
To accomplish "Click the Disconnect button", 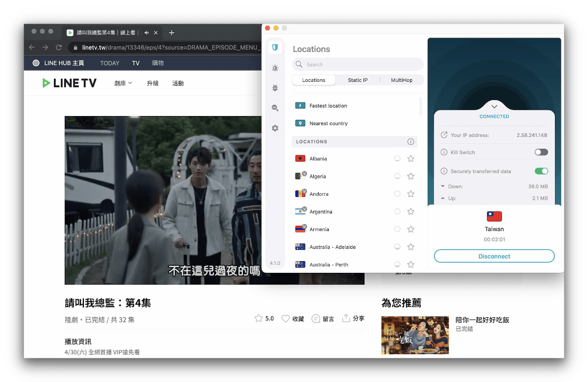I will (x=494, y=256).
